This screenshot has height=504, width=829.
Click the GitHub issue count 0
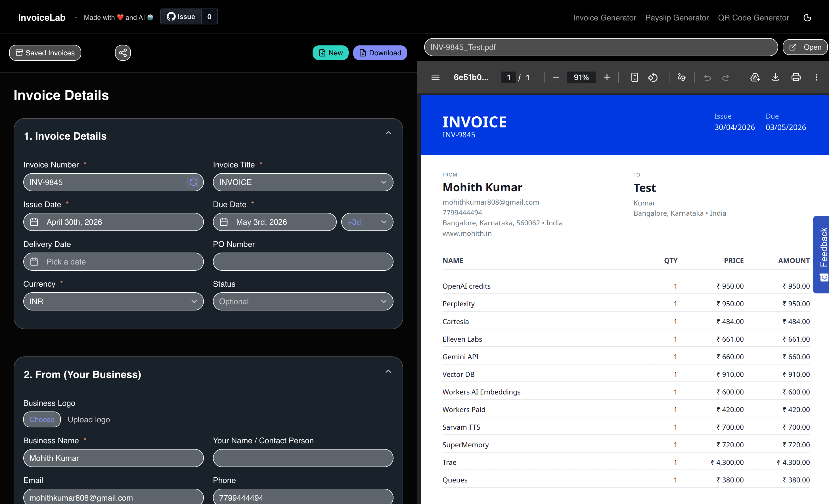[x=209, y=16]
